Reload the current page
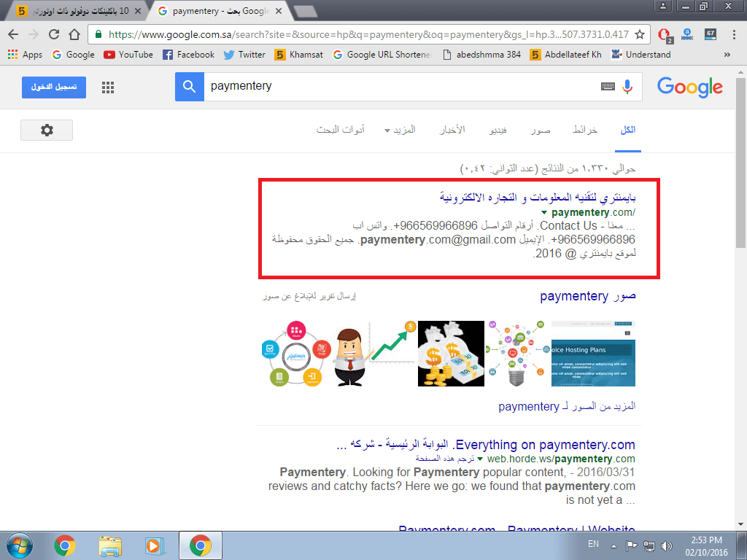The height and width of the screenshot is (560, 747). 54,34
